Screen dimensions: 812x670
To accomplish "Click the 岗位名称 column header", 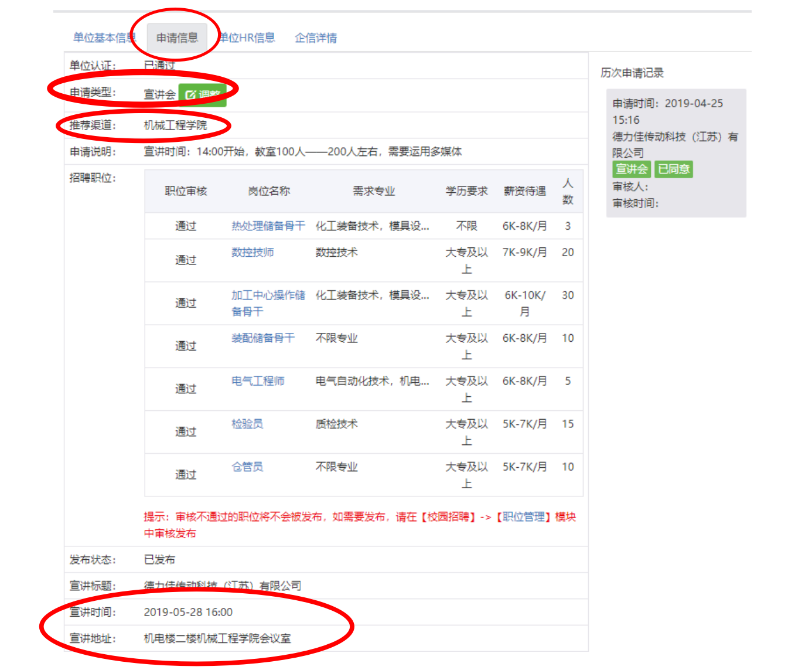I will 268,191.
